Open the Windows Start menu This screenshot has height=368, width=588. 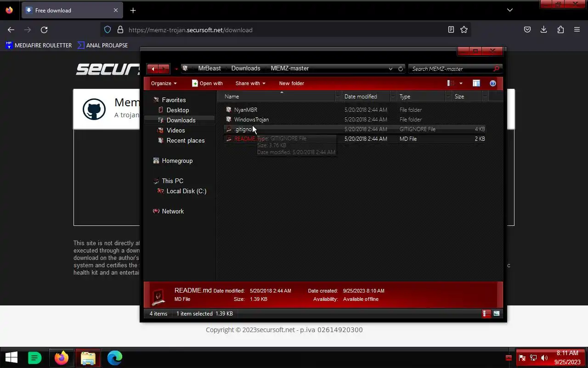[11, 357]
